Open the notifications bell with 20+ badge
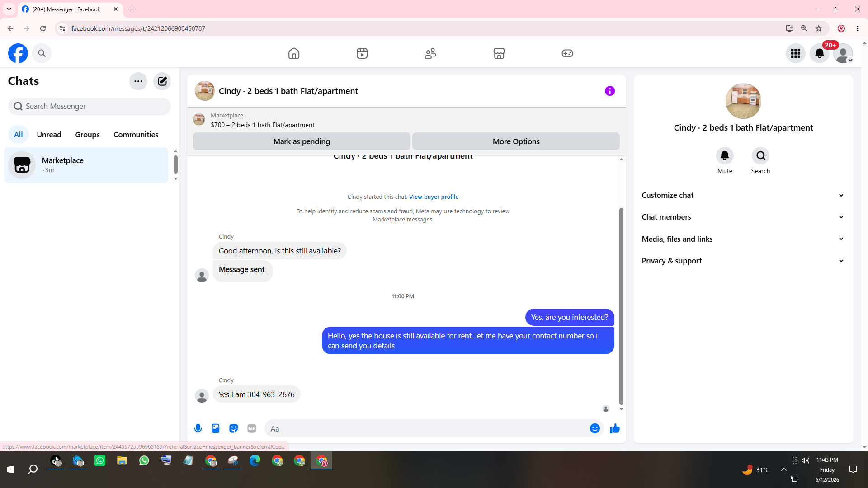Viewport: 868px width, 488px height. point(820,53)
